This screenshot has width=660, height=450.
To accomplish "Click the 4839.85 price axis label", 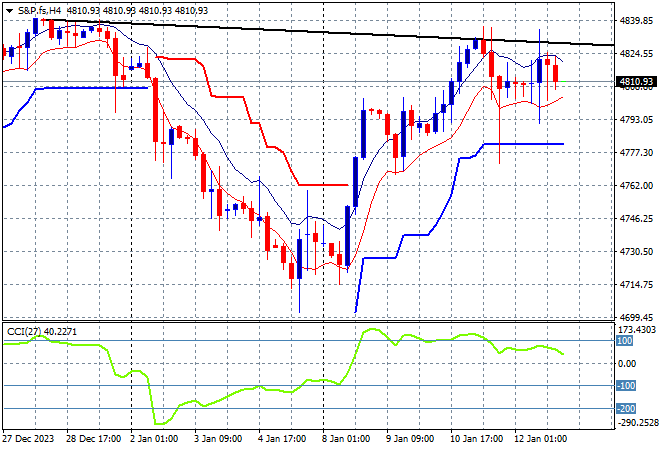I will 635,20.
